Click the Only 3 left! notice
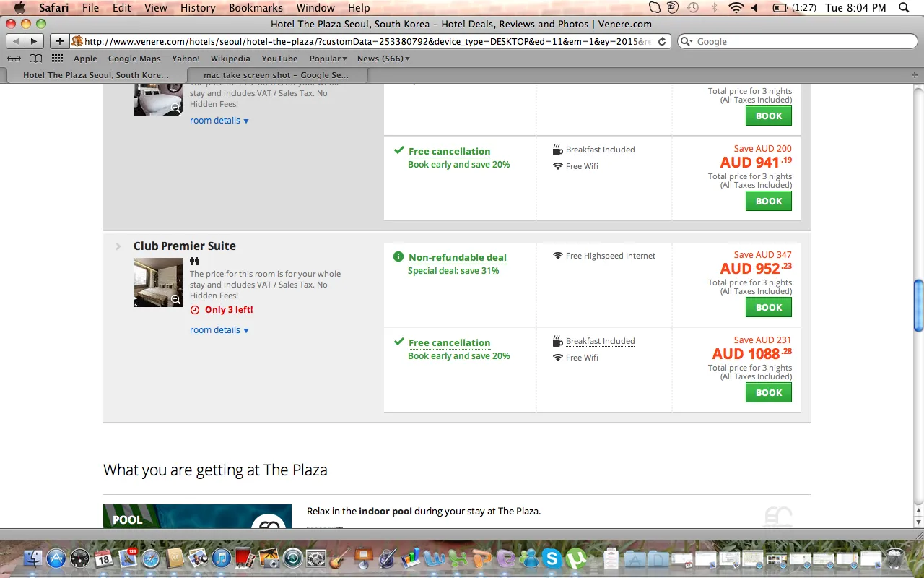The height and width of the screenshot is (578, 924). click(x=229, y=309)
